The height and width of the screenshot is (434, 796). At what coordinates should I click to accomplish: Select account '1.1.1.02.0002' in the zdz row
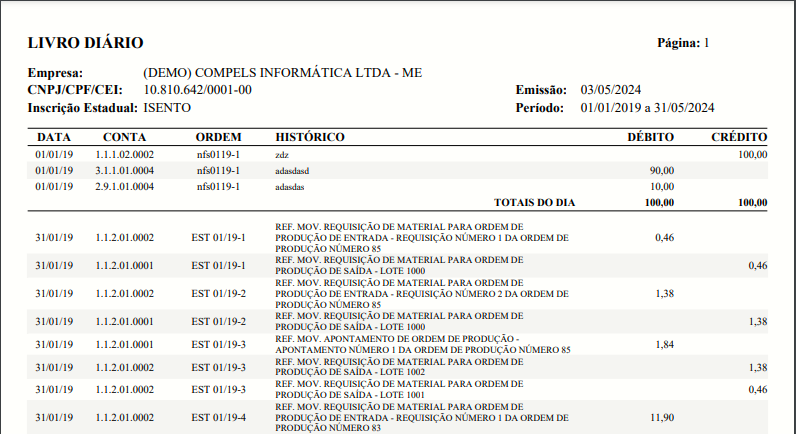point(124,154)
